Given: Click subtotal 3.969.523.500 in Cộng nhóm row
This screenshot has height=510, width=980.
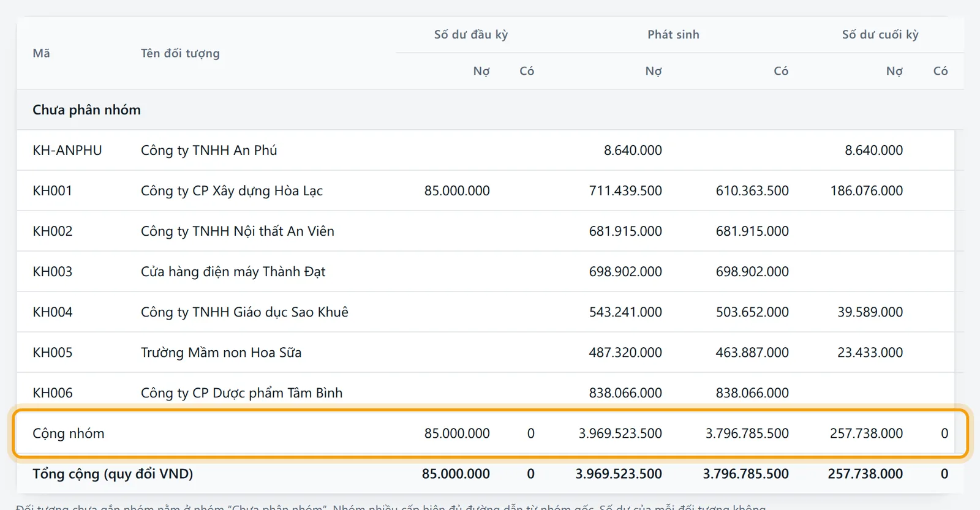Looking at the screenshot, I should tap(620, 433).
